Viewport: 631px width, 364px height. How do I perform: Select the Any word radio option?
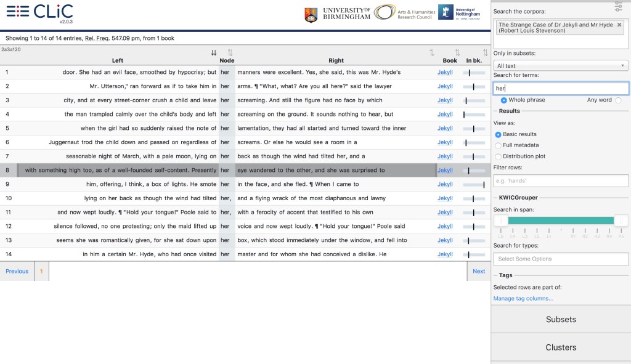[618, 100]
